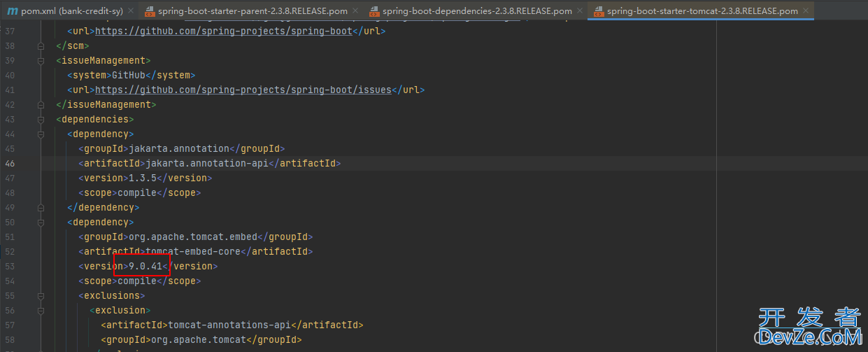Click line number 46 in the gutter
The width and height of the screenshot is (868, 352).
tap(9, 163)
